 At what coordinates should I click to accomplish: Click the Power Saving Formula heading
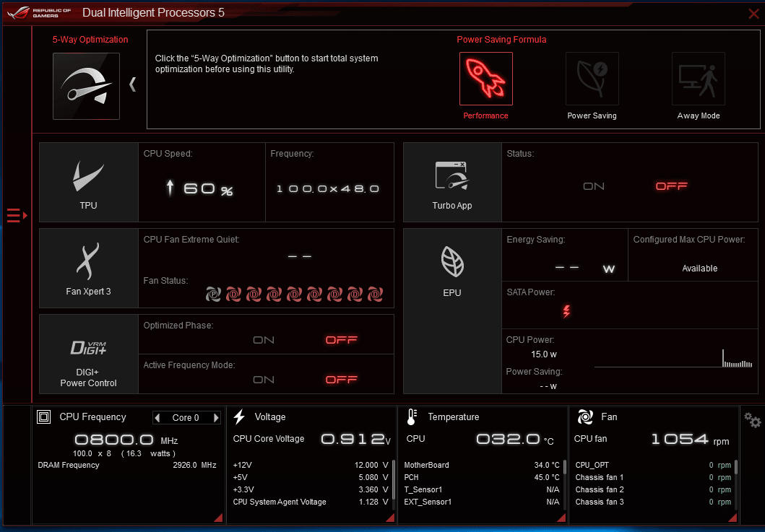tap(501, 40)
